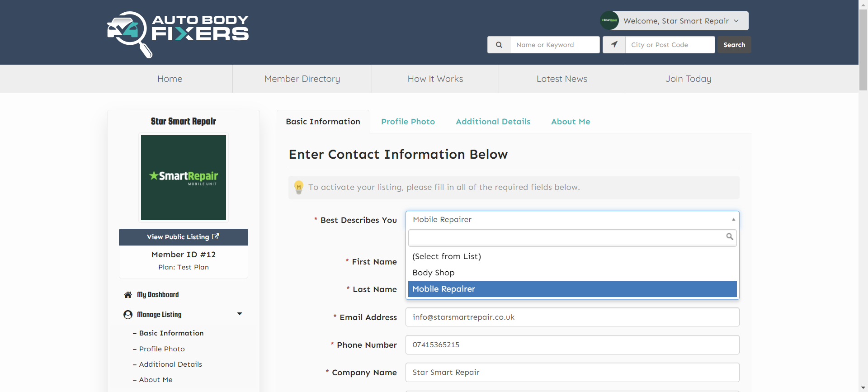The width and height of the screenshot is (868, 392).
Task: Open the Additional Details tab
Action: coord(493,122)
